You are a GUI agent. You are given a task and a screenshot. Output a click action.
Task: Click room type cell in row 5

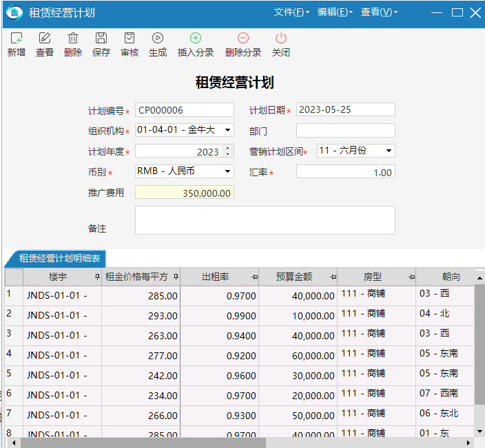point(376,375)
